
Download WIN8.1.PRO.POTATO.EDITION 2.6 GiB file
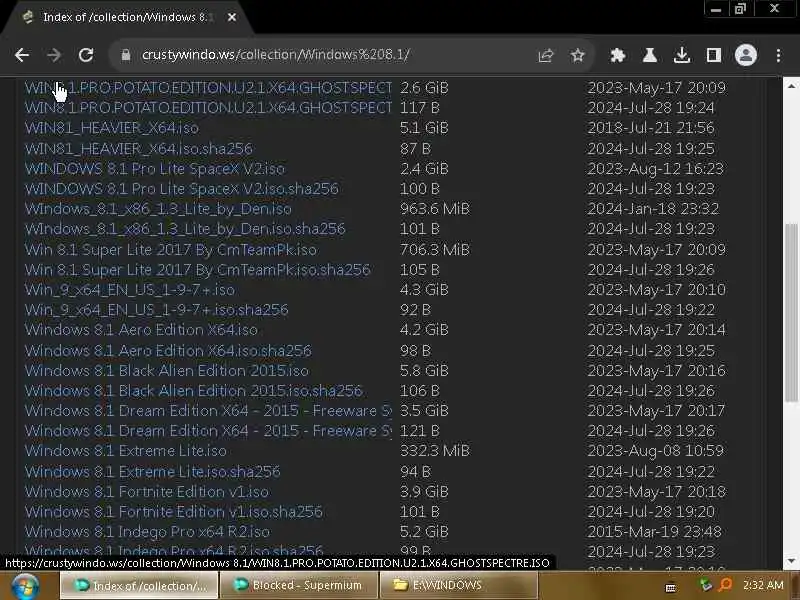(208, 88)
